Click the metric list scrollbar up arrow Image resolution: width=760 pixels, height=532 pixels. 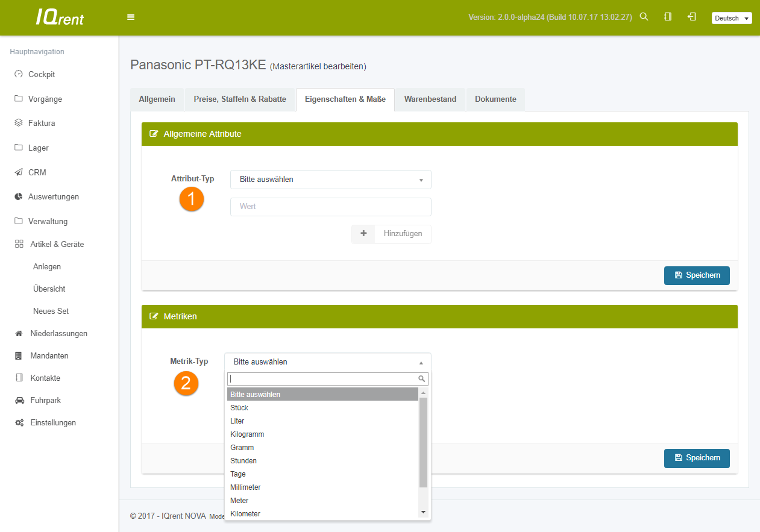pos(423,393)
